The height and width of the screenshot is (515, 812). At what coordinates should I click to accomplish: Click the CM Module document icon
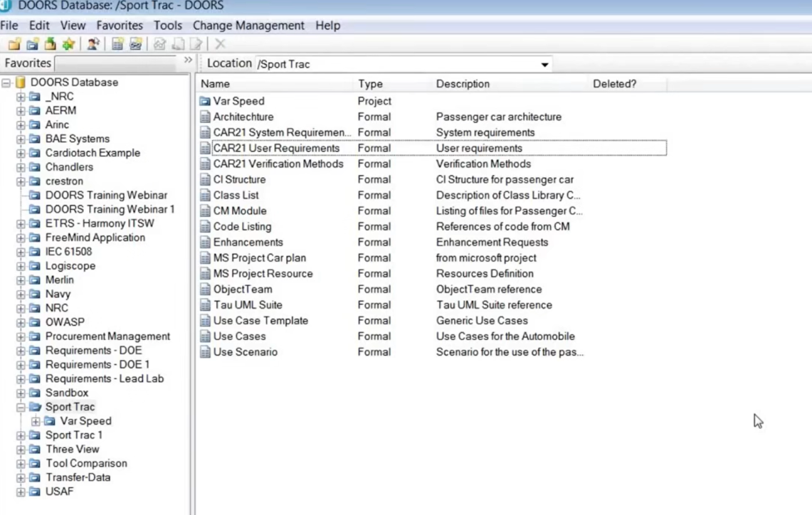pos(205,211)
